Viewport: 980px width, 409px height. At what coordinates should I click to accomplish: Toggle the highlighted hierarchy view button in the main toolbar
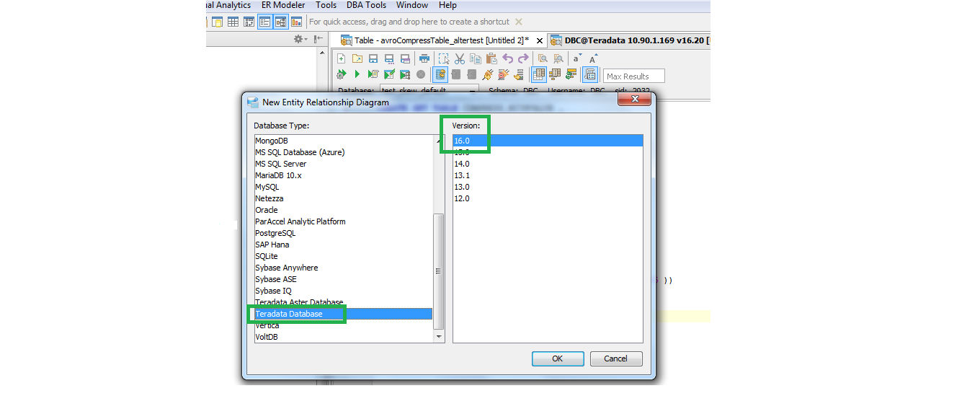[280, 22]
